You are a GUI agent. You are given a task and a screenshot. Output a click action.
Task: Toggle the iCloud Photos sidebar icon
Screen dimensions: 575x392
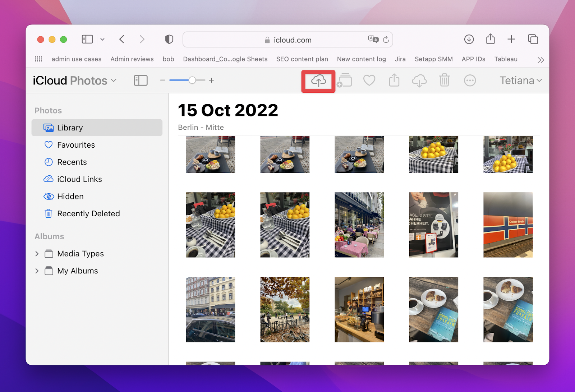141,80
